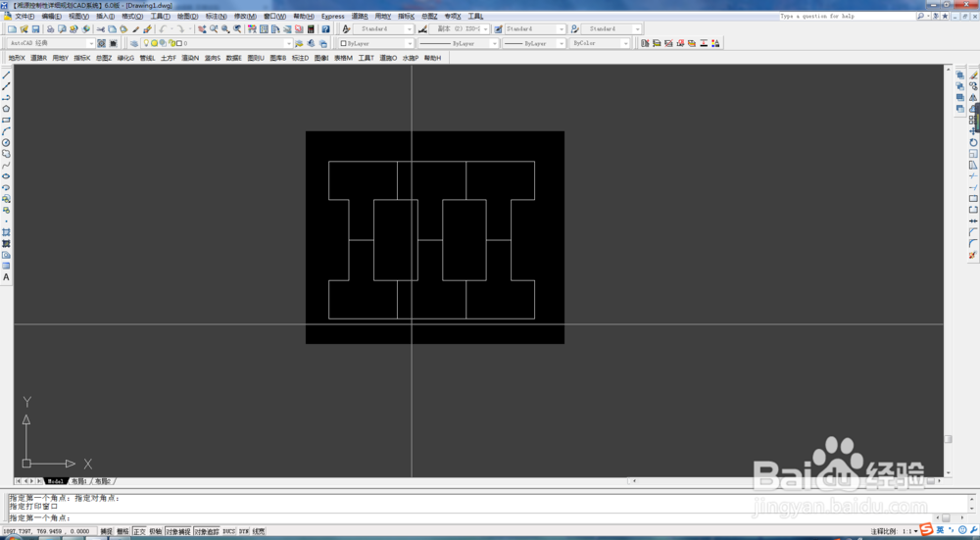Click 绿化G in the custom toolbar
Image resolution: width=980 pixels, height=540 pixels.
tap(125, 58)
